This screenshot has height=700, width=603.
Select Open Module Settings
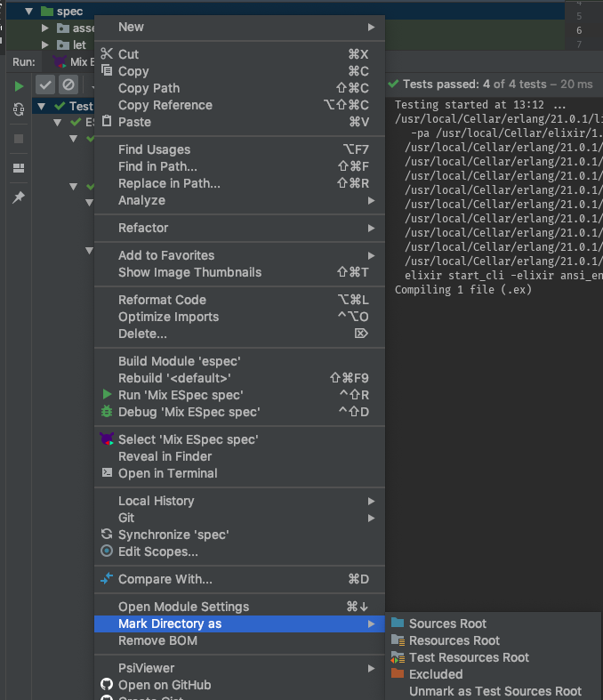(x=239, y=607)
